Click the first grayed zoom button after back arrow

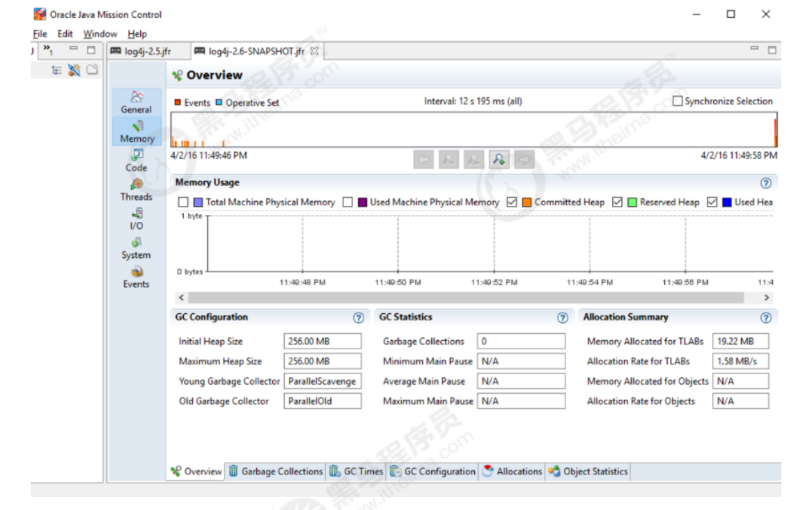point(449,159)
